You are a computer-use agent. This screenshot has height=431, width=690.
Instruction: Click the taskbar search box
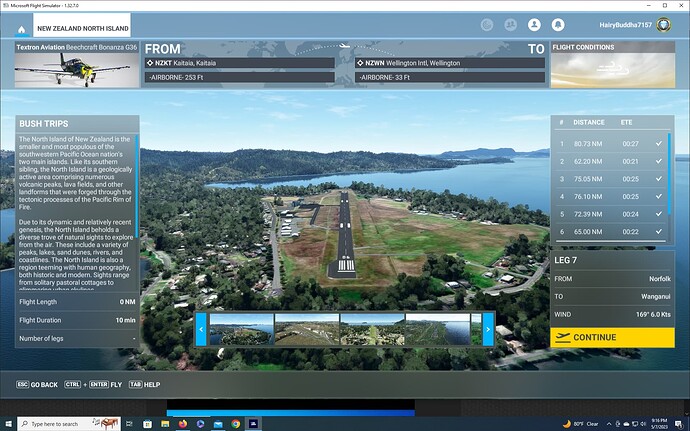pos(69,424)
